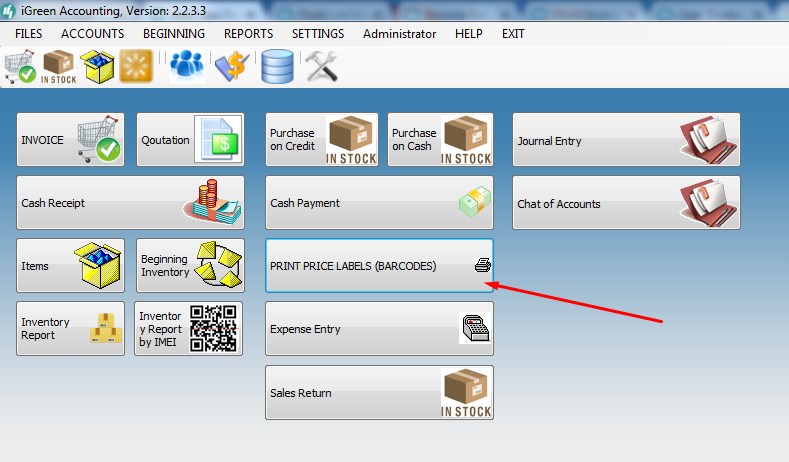Open Inventory Report
Image resolution: width=789 pixels, height=462 pixels.
pos(70,329)
